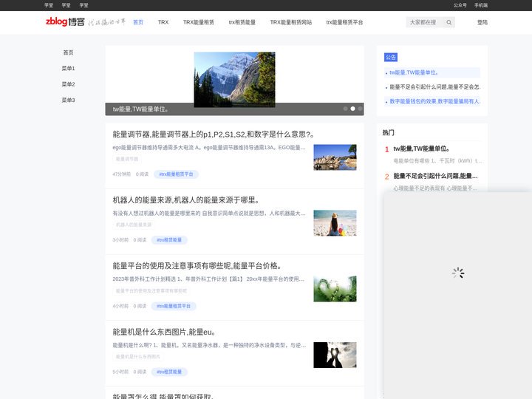The image size is (532, 399).
Task: Open article 能量调节器,能量调节器上的p1,P2,S1,S2
Action: click(x=213, y=134)
